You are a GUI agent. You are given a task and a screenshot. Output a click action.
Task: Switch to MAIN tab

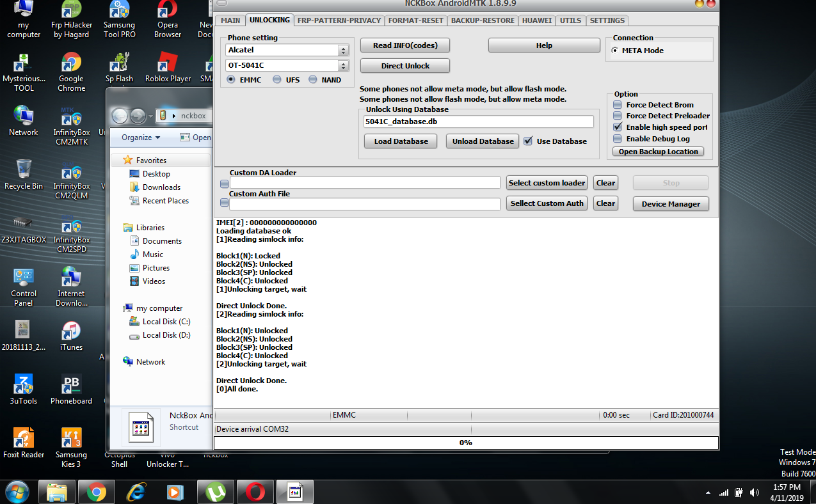click(x=230, y=20)
